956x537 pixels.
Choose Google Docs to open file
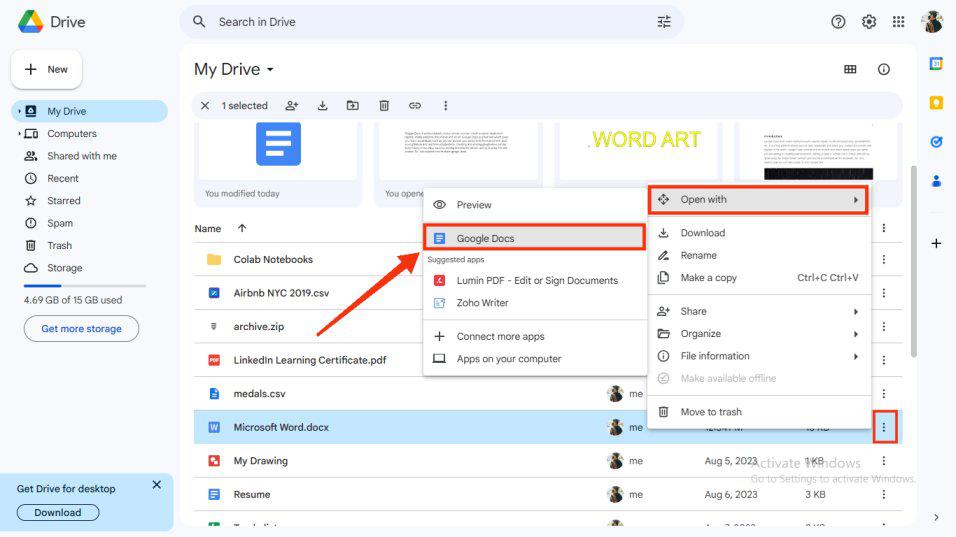pyautogui.click(x=534, y=238)
